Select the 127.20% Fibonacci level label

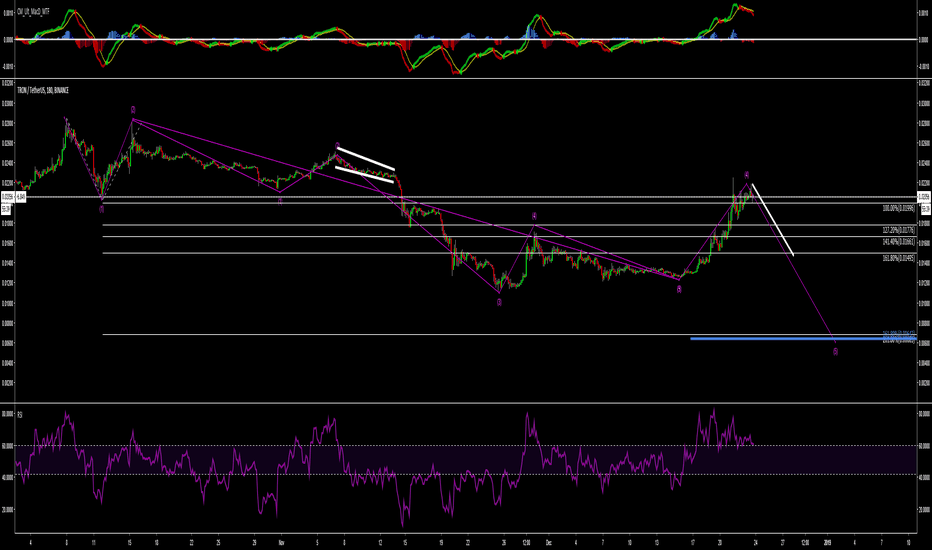(x=899, y=230)
